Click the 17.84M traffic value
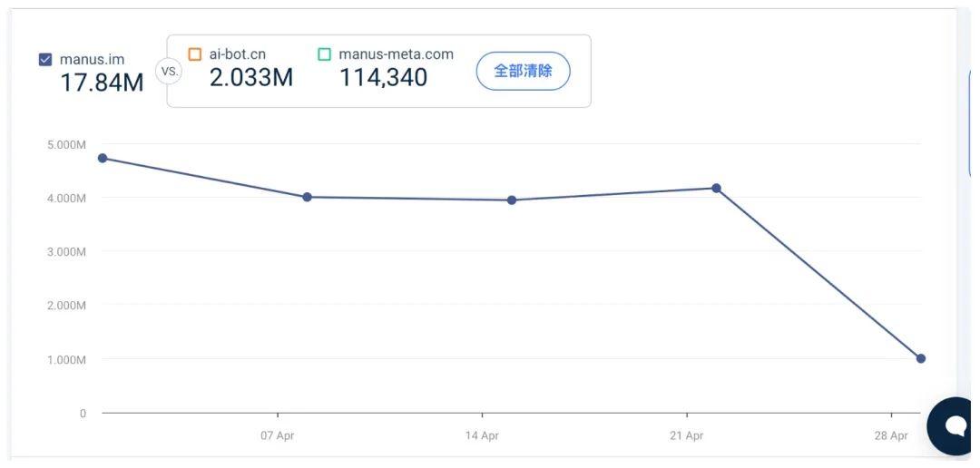 (x=102, y=83)
